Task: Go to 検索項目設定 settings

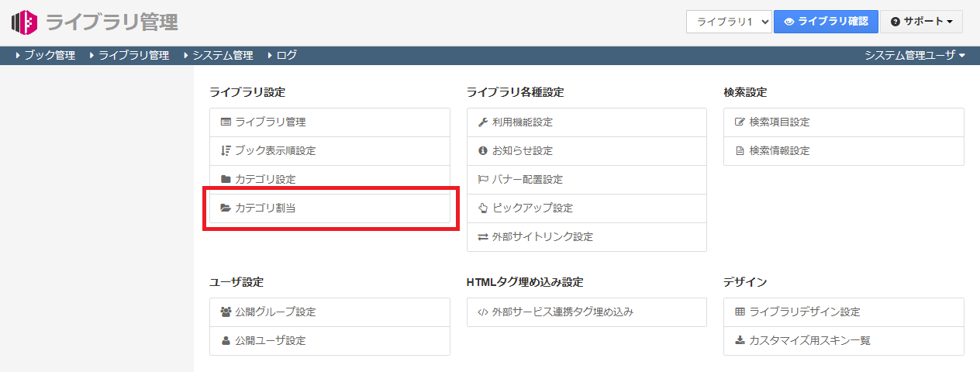Action: click(779, 122)
